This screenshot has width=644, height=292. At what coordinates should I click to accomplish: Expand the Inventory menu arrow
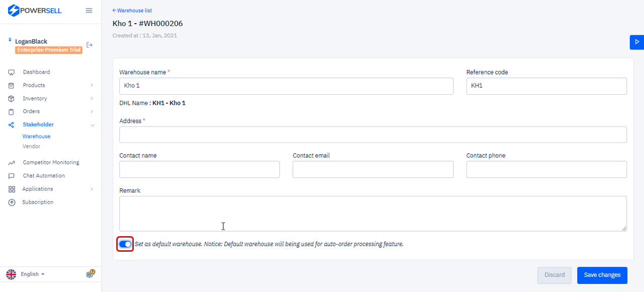pos(92,99)
